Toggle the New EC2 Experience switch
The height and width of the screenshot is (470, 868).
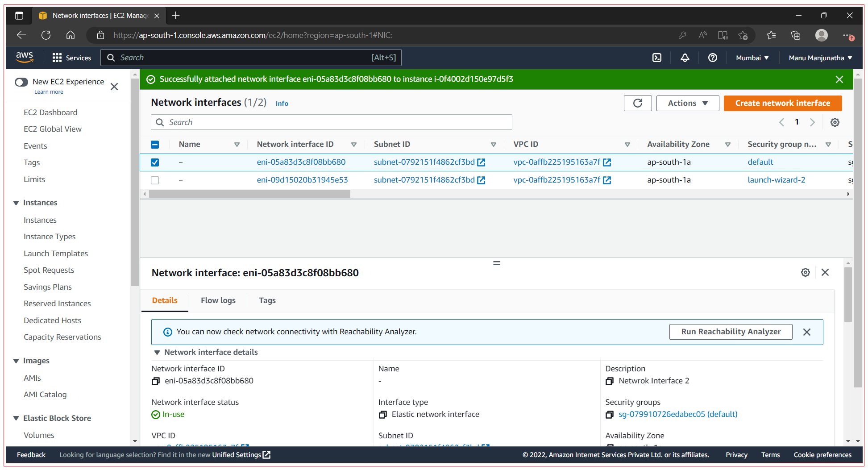pyautogui.click(x=21, y=82)
